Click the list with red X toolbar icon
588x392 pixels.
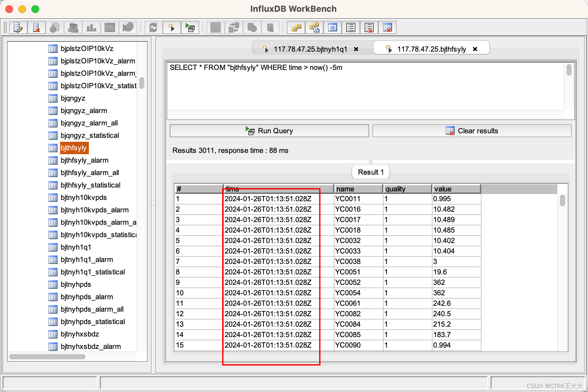pos(369,27)
